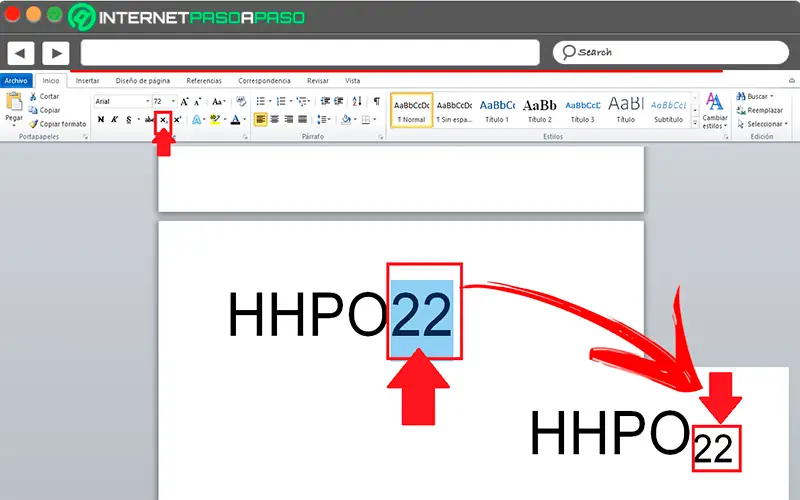Click the Cortar scissors button
The width and height of the screenshot is (800, 500).
pos(44,96)
